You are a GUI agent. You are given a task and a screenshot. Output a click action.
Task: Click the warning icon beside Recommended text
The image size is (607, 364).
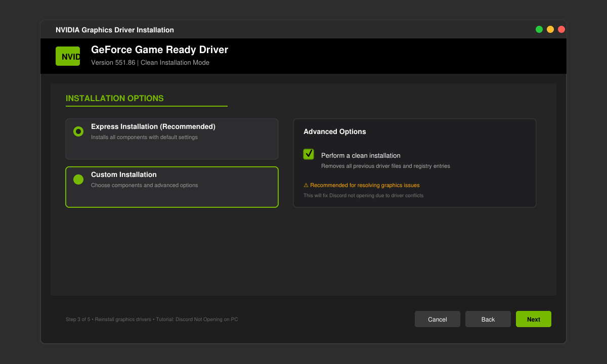click(x=306, y=185)
